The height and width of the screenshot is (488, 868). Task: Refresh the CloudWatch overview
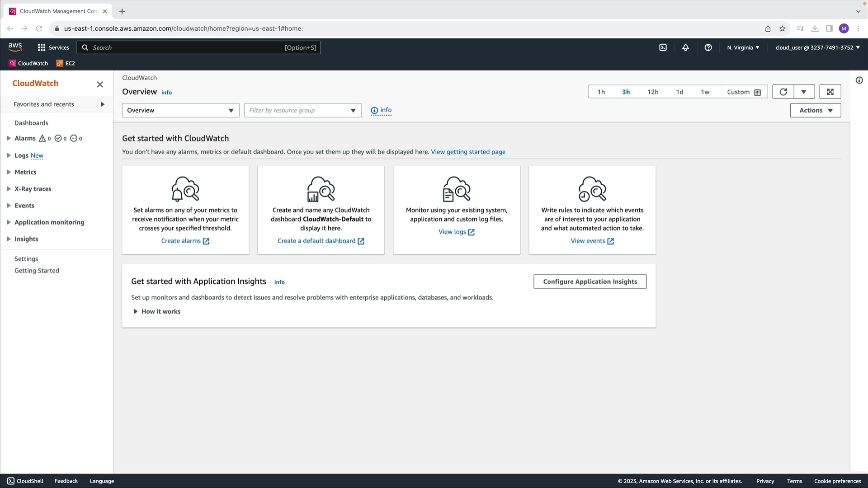[783, 92]
